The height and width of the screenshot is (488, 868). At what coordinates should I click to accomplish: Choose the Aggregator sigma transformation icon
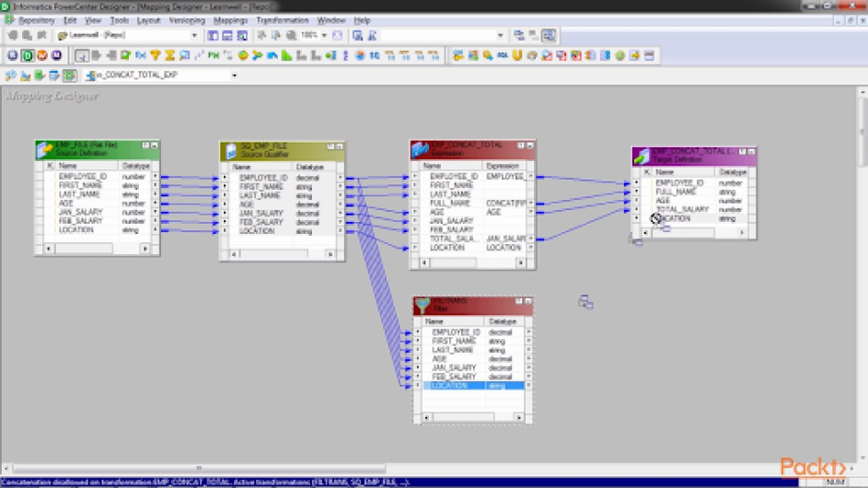point(170,55)
